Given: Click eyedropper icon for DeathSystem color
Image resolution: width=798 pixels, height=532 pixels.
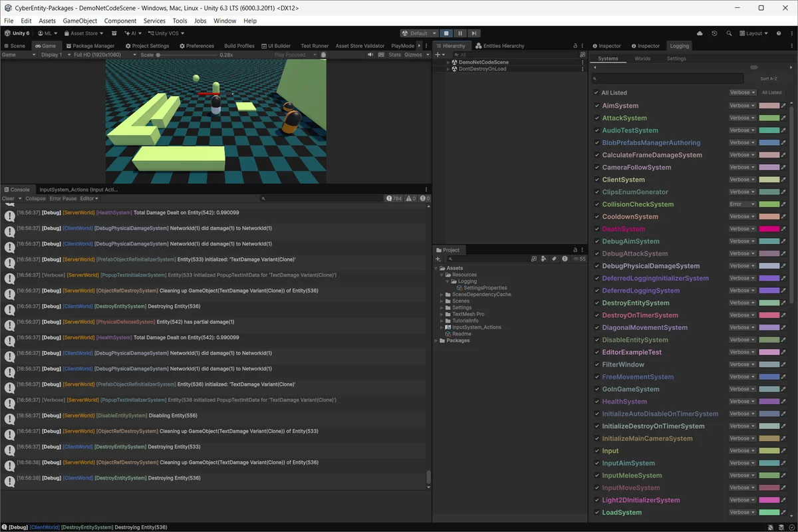Looking at the screenshot, I should point(783,229).
